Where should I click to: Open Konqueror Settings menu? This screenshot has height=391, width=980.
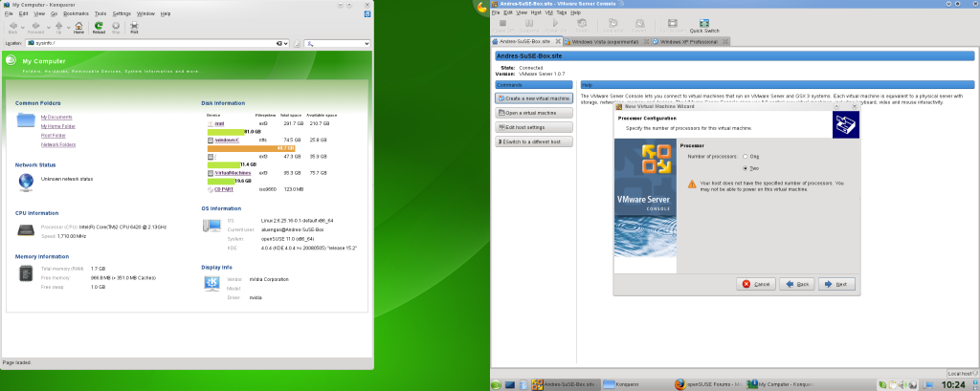[122, 13]
